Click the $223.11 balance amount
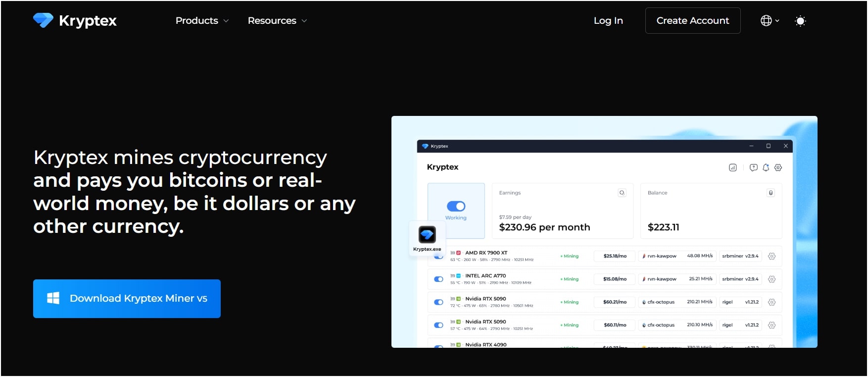 tap(663, 227)
